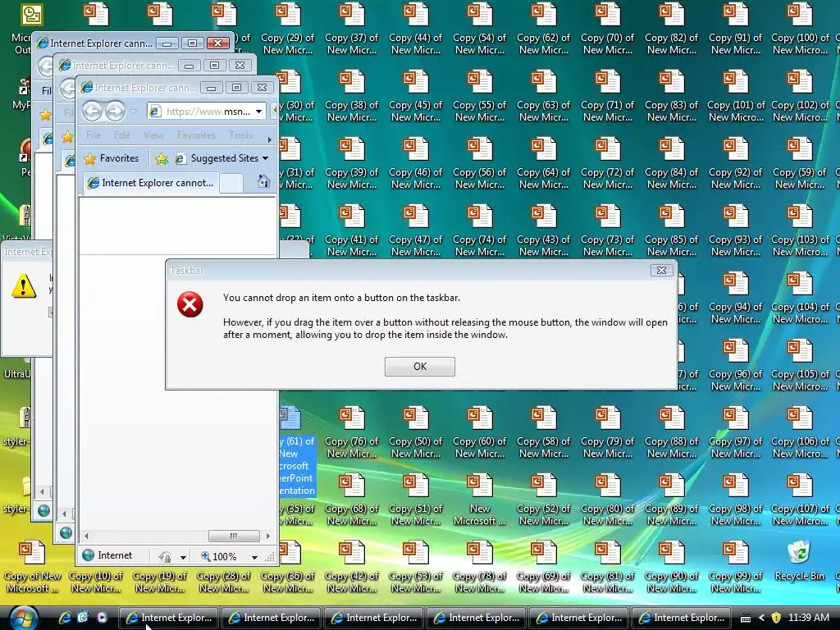Image resolution: width=840 pixels, height=630 pixels.
Task: Select the 'New Microsoft ...' presentation file
Action: point(479,500)
